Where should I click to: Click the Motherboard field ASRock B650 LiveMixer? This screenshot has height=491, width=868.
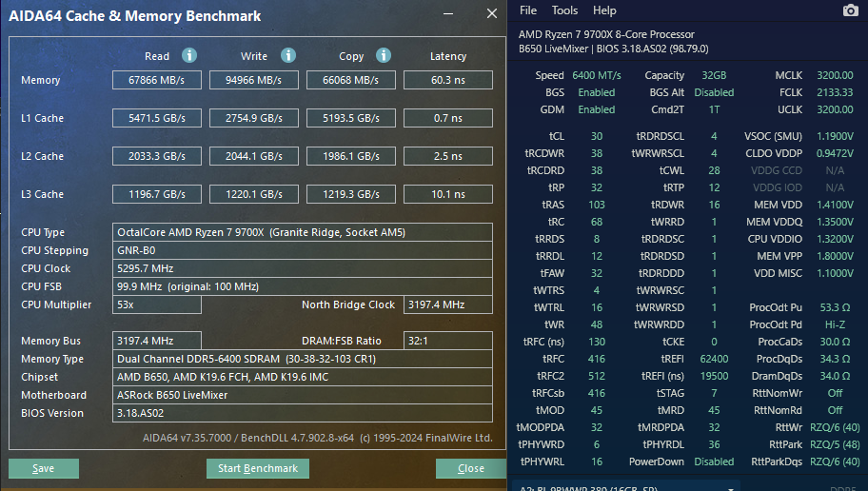pyautogui.click(x=303, y=395)
